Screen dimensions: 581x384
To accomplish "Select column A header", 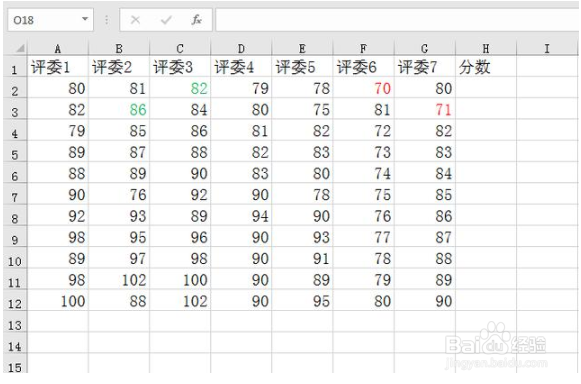I will 58,48.
